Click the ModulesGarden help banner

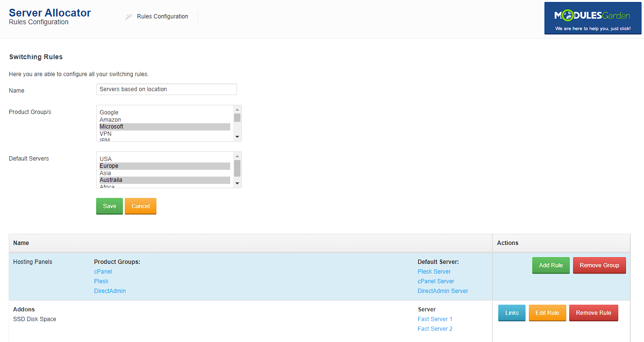click(x=593, y=18)
